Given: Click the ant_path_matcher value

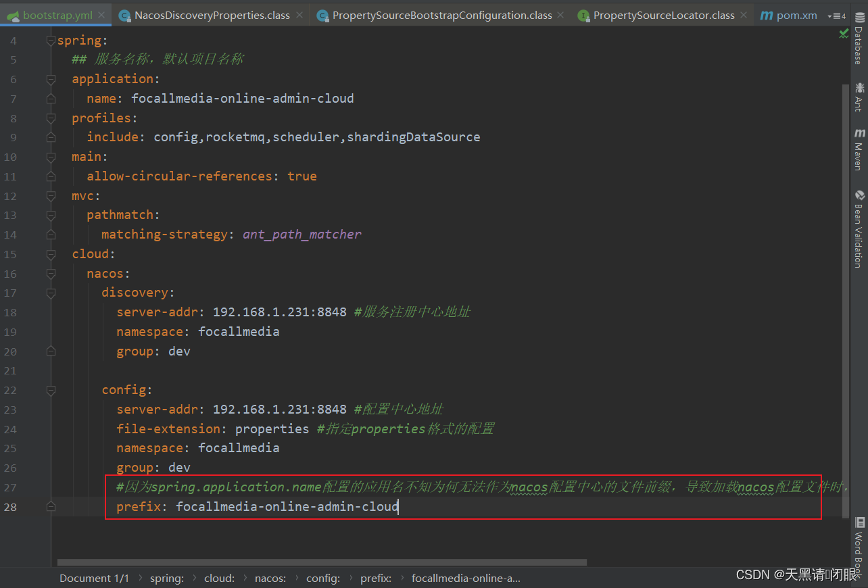Looking at the screenshot, I should tap(302, 235).
